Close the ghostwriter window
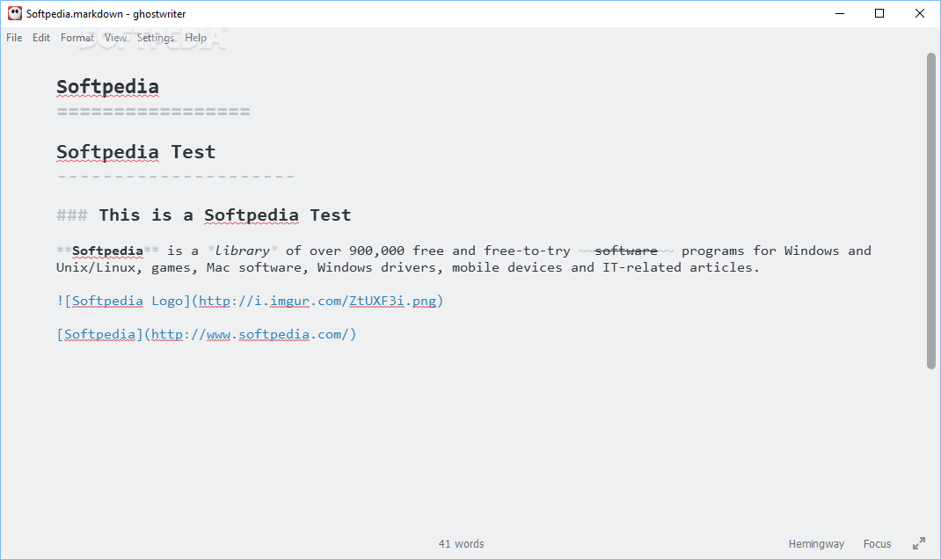Screen dimensions: 941x560 click(919, 13)
